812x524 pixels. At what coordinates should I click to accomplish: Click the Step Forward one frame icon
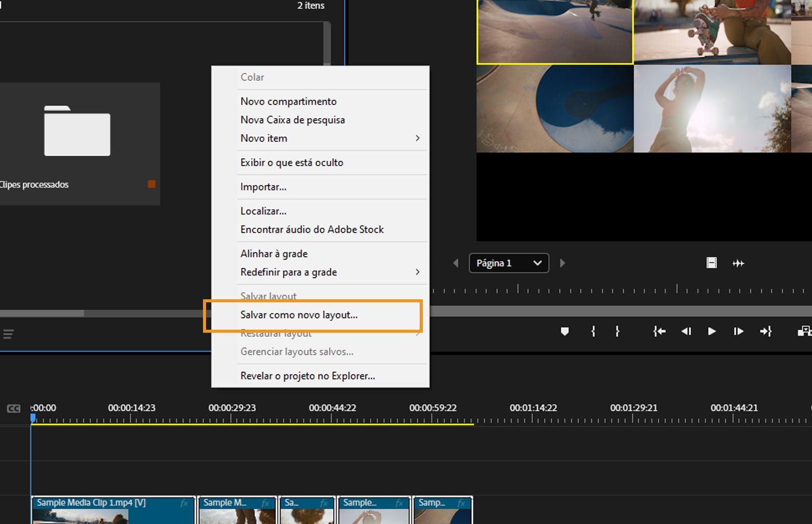pyautogui.click(x=738, y=331)
